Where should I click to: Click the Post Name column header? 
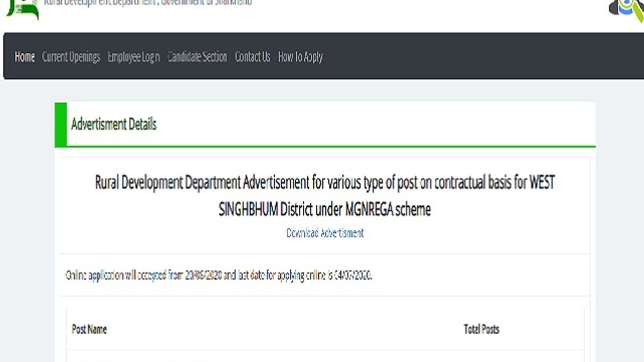(x=89, y=329)
